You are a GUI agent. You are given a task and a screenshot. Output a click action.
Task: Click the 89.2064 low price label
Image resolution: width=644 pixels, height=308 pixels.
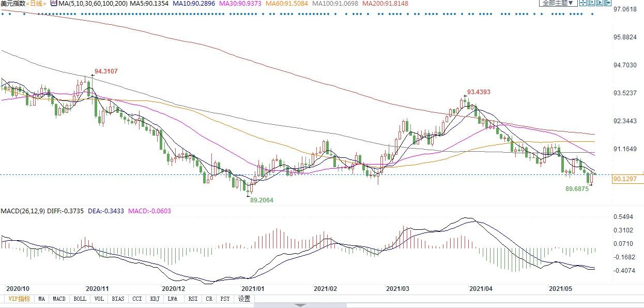261,200
